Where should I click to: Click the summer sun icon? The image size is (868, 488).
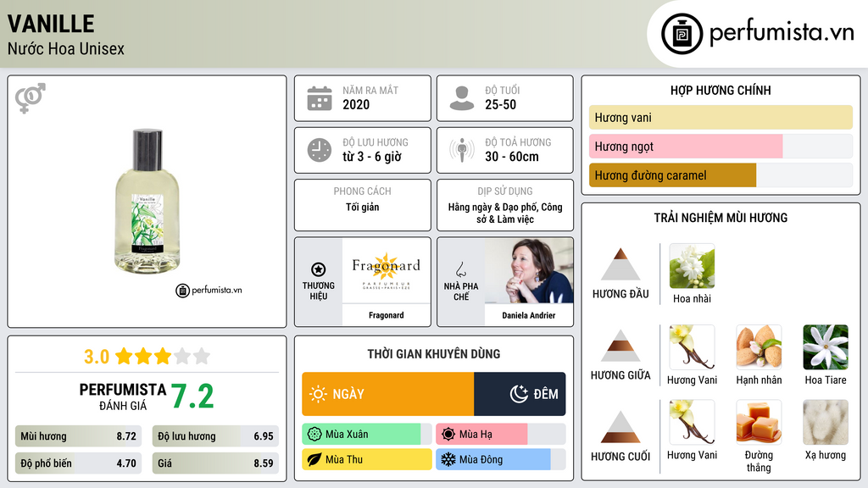click(448, 435)
